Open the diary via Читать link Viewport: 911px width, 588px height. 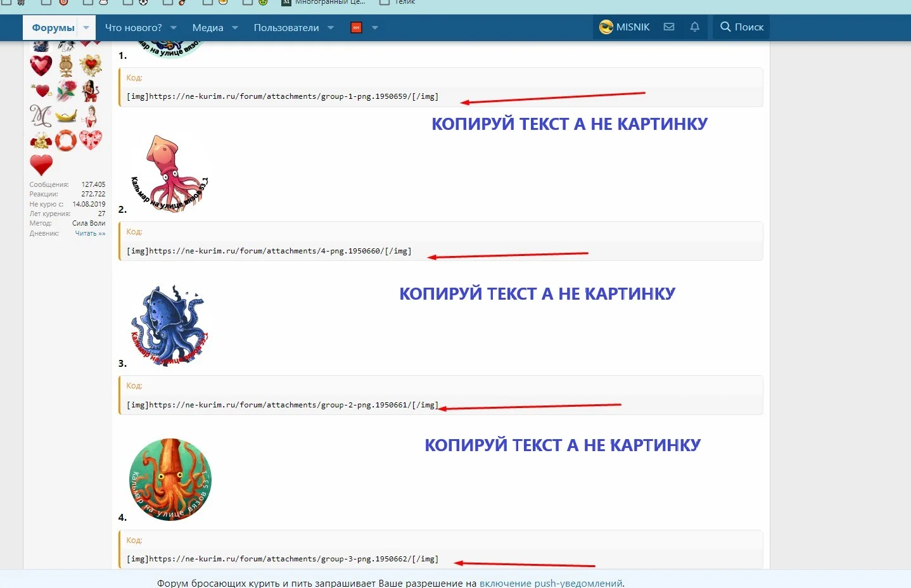[90, 233]
